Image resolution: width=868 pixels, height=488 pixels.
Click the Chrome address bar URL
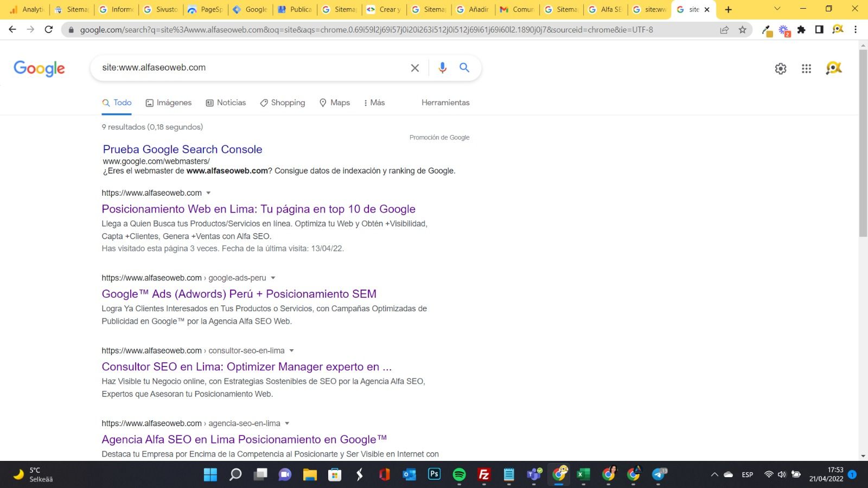point(366,30)
